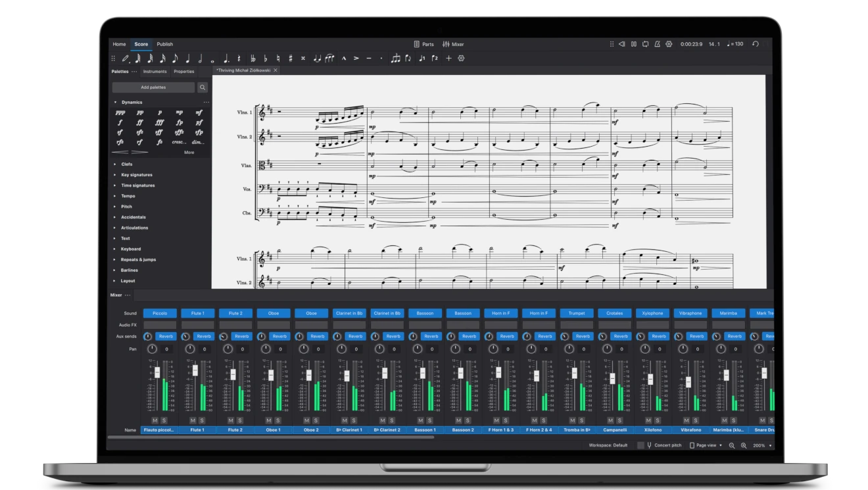Open the 200% zoom level dropdown

tap(763, 445)
